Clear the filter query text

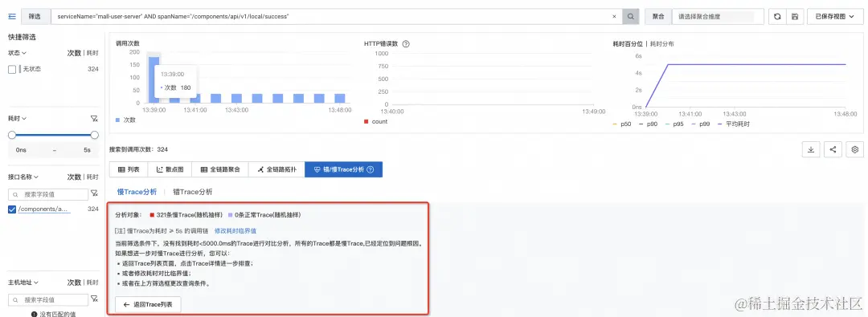point(614,17)
